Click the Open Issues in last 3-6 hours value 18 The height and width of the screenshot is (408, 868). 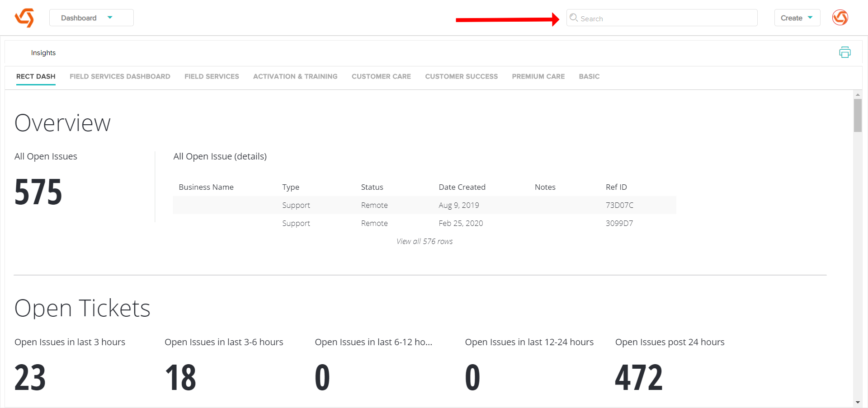pos(180,378)
